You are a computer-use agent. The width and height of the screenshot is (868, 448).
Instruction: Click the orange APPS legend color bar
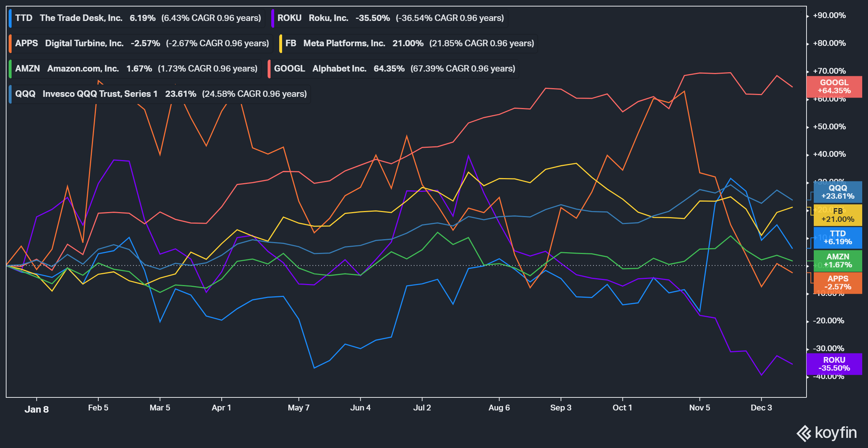click(10, 43)
